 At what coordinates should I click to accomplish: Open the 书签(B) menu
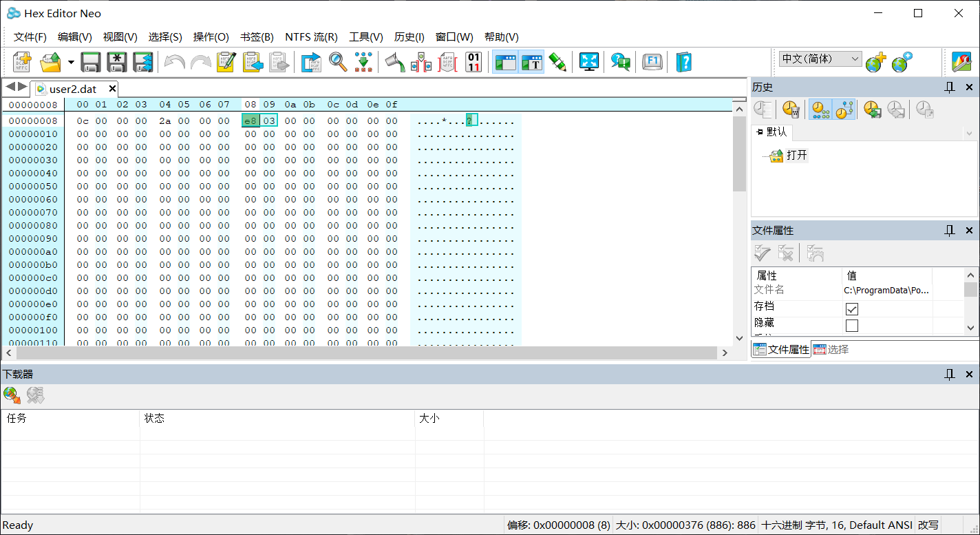pyautogui.click(x=257, y=37)
